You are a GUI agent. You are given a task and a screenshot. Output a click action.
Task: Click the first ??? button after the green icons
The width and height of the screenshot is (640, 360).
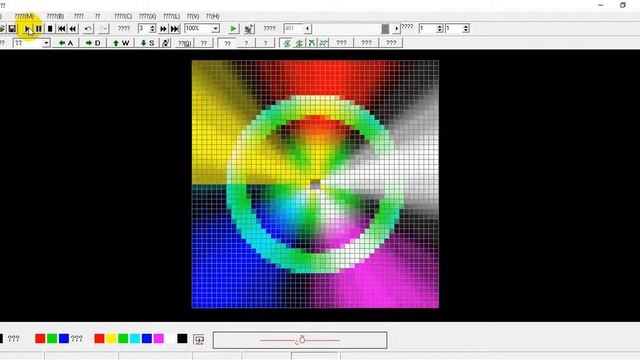[x=341, y=43]
